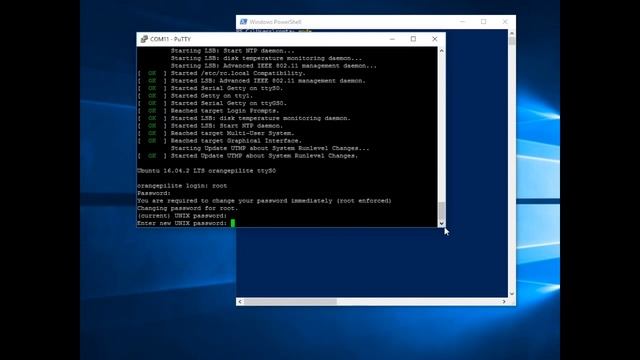
Task: Click 'Started Serial Getty on ttyS0.' line
Action: point(227,88)
